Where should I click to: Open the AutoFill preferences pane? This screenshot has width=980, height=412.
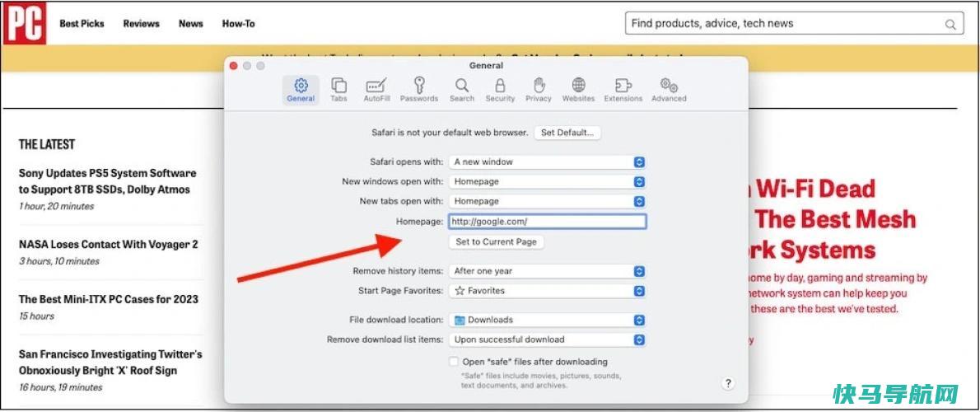pyautogui.click(x=376, y=90)
